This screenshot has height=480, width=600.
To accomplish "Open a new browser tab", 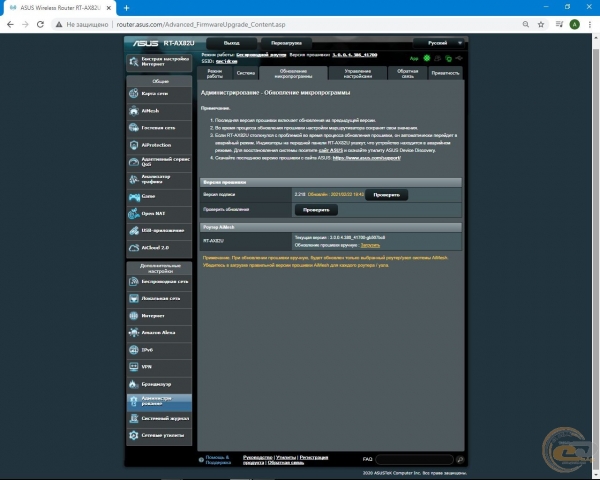I will (x=126, y=8).
